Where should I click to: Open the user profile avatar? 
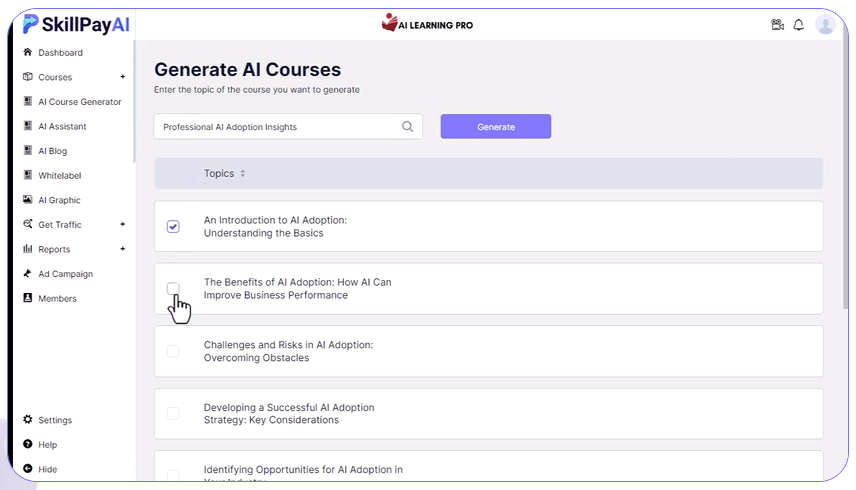pos(824,25)
